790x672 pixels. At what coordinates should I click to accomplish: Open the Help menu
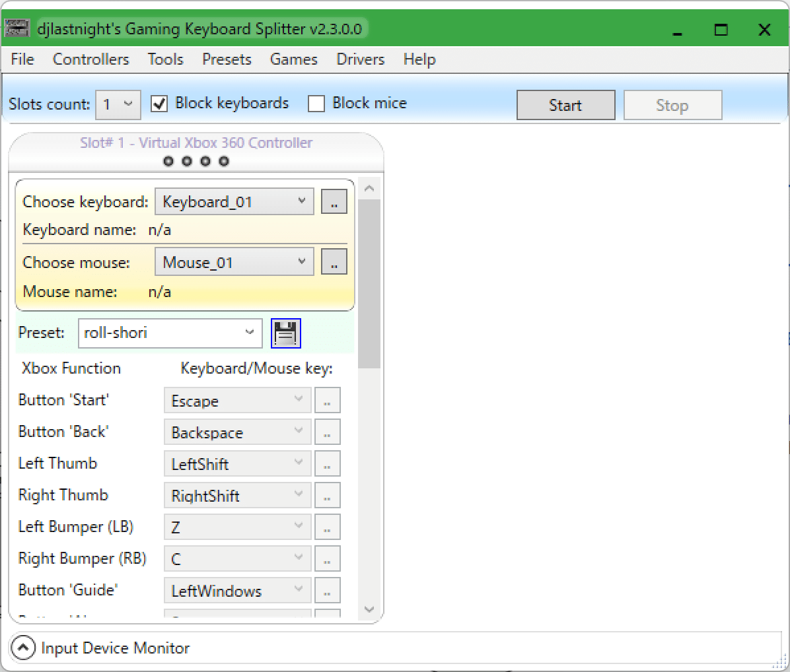pyautogui.click(x=419, y=59)
